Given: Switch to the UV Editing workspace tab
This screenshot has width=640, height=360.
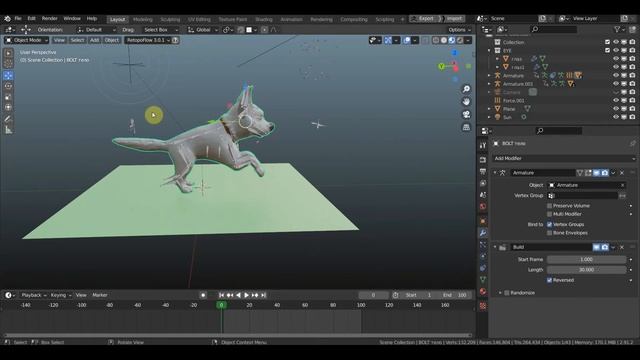Looking at the screenshot, I should 199,19.
